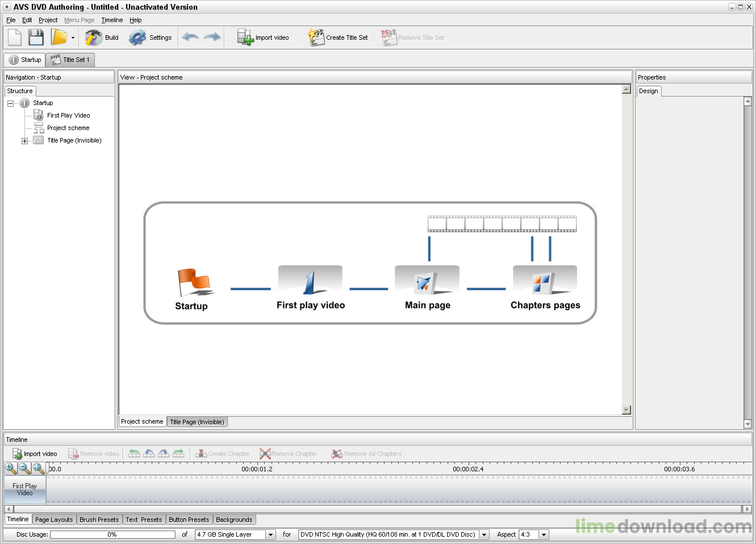Click second green arrow move icon
Image resolution: width=756 pixels, height=544 pixels.
[x=149, y=454]
